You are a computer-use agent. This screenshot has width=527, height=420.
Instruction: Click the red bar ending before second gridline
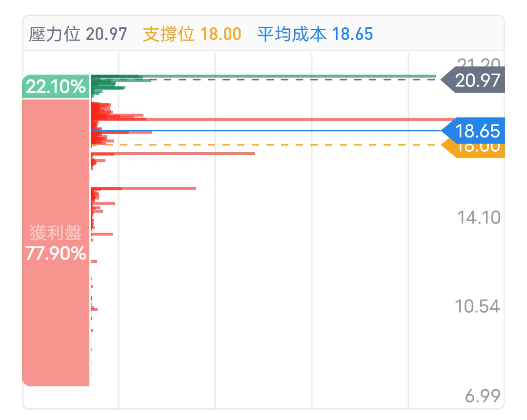[143, 188]
